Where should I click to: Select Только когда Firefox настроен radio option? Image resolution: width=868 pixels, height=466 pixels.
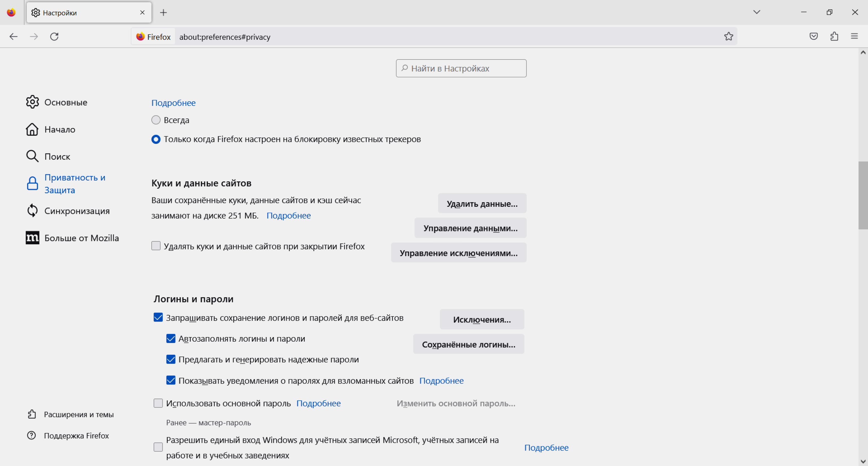(x=156, y=139)
